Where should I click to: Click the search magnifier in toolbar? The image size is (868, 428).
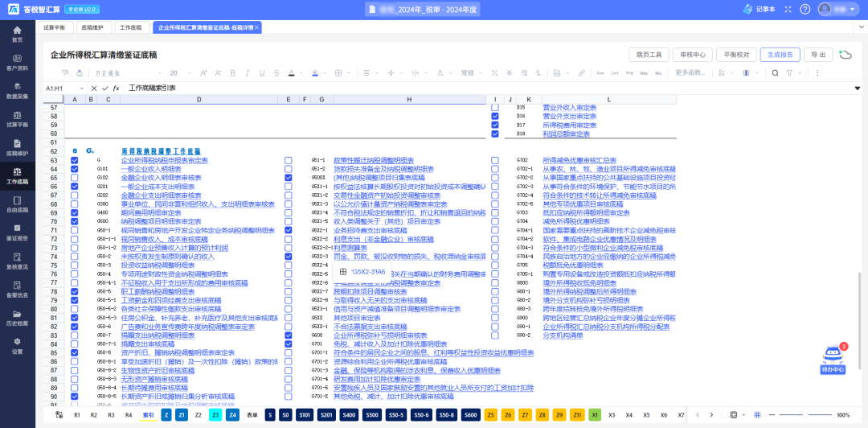click(775, 72)
